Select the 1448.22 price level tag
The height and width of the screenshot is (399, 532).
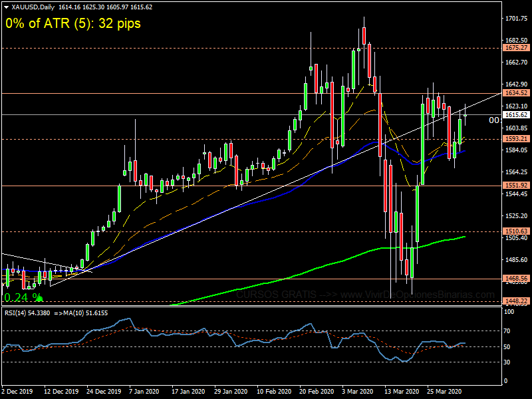[x=517, y=301]
